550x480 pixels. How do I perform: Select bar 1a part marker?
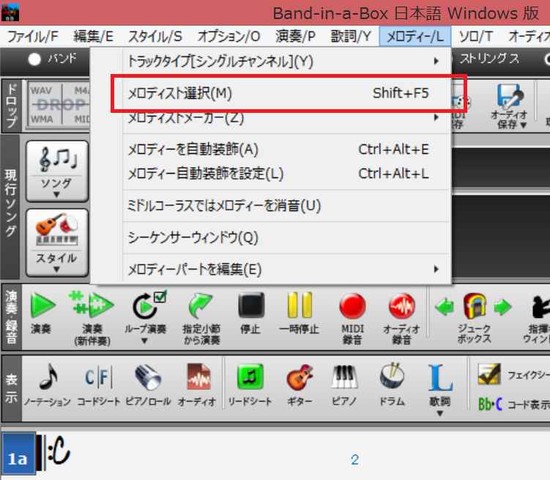(x=18, y=454)
